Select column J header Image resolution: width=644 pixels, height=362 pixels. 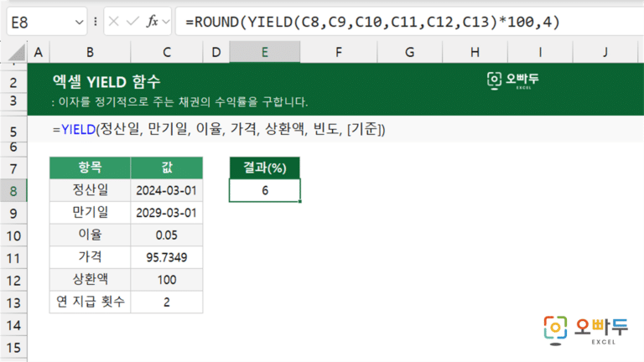click(x=605, y=52)
